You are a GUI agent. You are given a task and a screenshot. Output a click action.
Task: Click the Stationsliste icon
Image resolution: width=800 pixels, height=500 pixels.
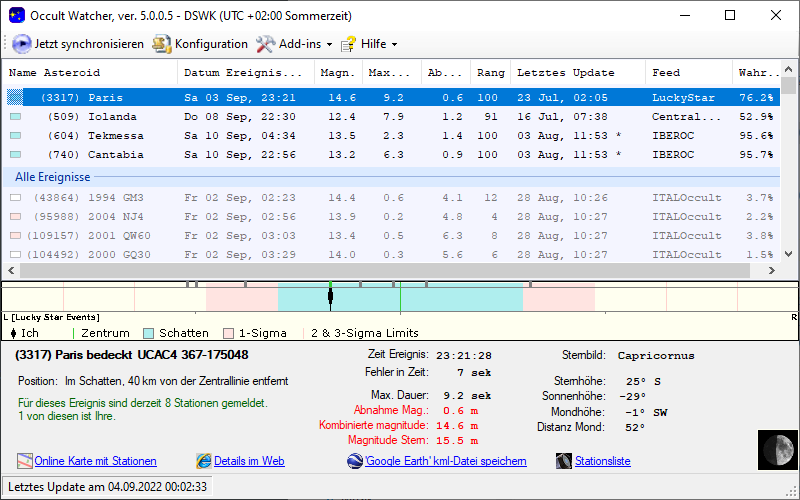(566, 461)
